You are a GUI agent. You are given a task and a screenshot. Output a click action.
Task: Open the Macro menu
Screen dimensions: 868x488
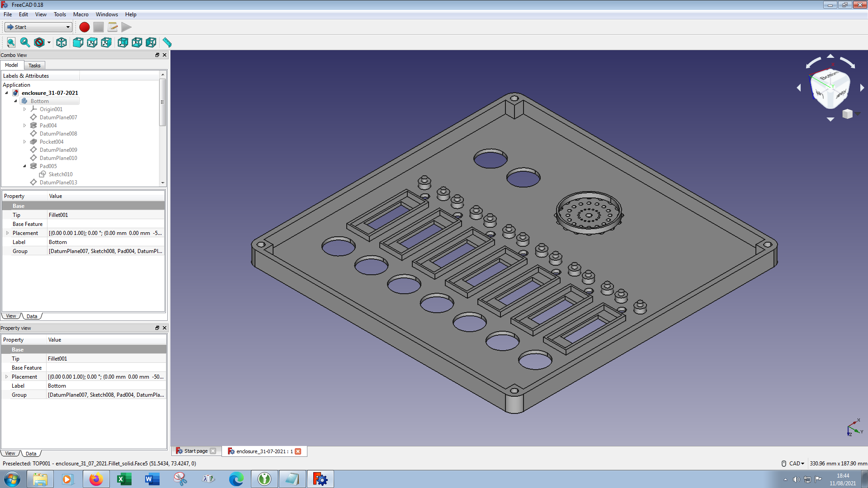pyautogui.click(x=80, y=14)
